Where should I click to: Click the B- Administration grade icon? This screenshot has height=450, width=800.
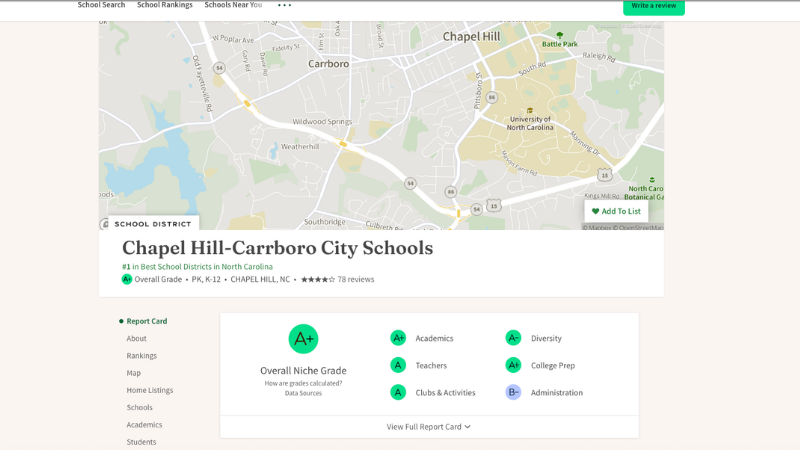point(513,392)
